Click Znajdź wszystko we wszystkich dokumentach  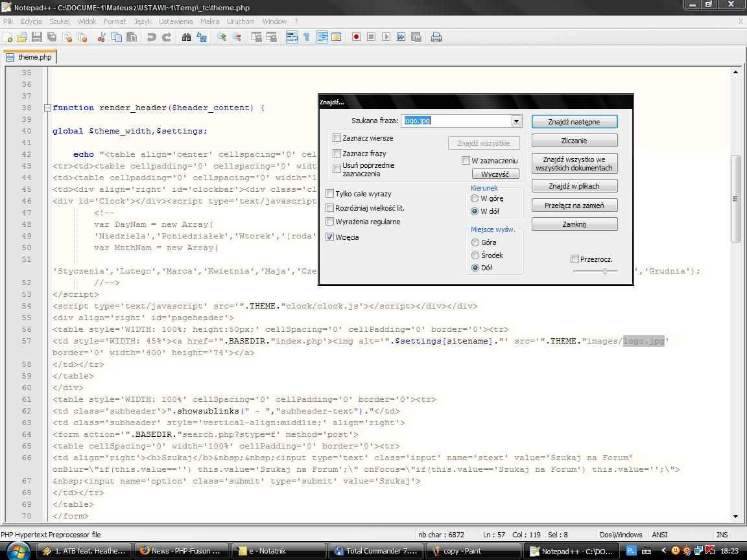[x=575, y=163]
